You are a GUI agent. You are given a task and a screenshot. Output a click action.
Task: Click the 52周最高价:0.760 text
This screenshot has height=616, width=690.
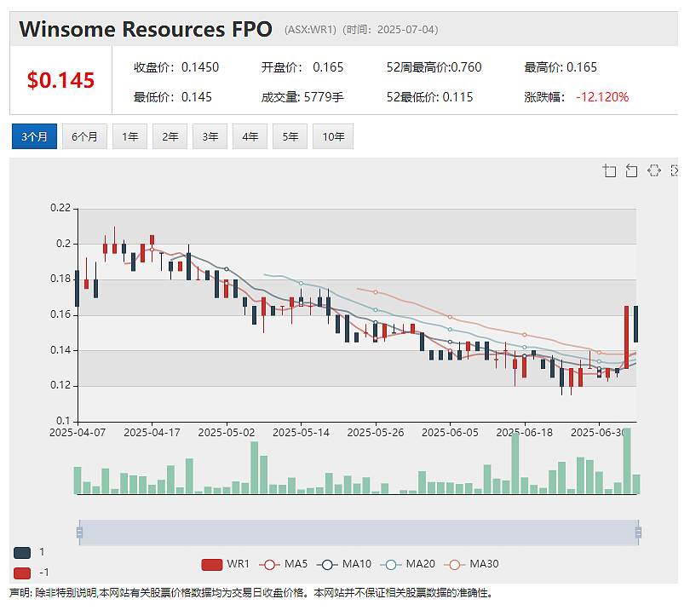pos(434,67)
